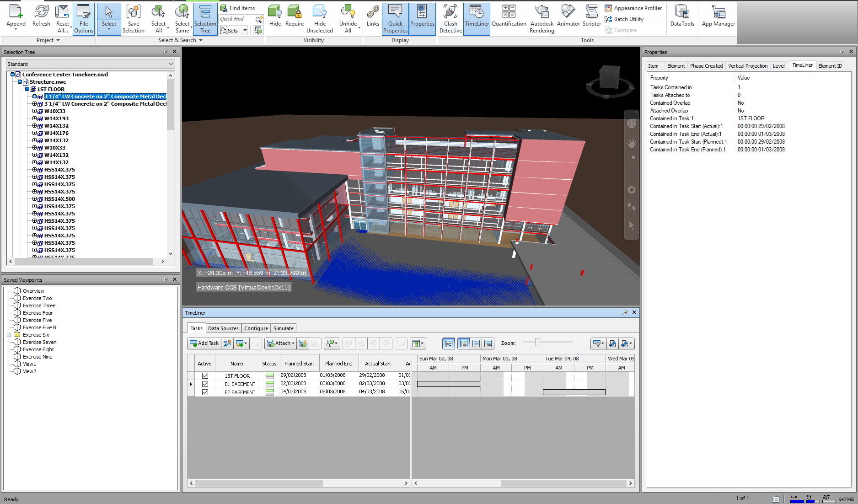The image size is (858, 504).
Task: Switch to the Data Sources tab
Action: coord(223,328)
